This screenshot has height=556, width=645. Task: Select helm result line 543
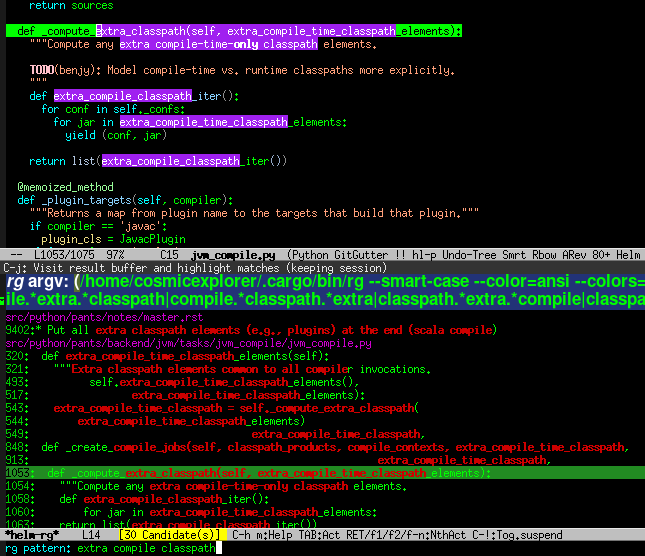(x=212, y=408)
